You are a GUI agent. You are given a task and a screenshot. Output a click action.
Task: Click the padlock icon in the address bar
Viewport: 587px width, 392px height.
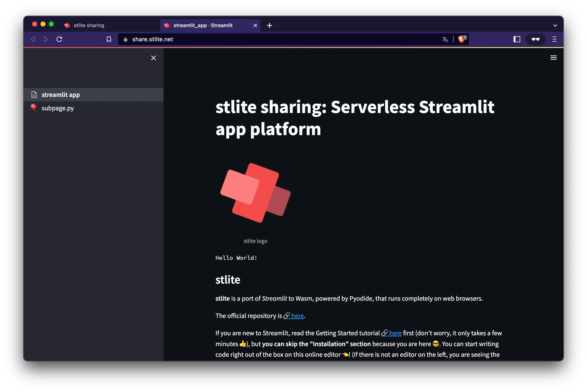point(126,39)
